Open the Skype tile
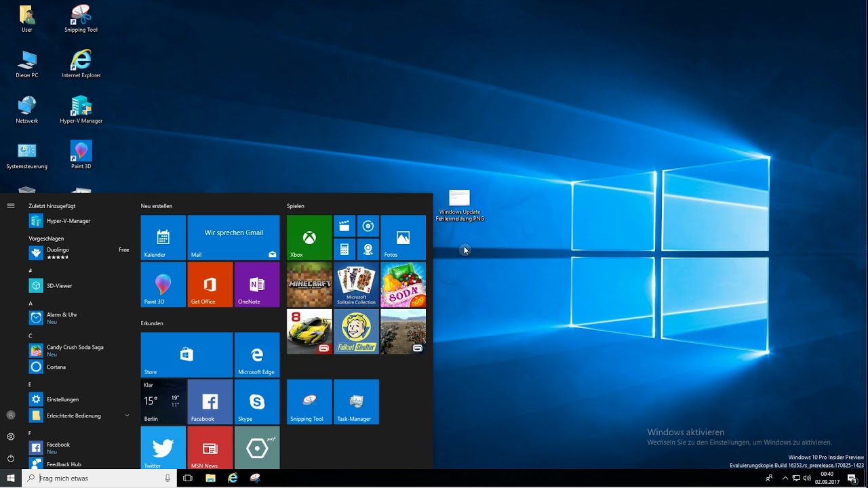 pos(257,402)
